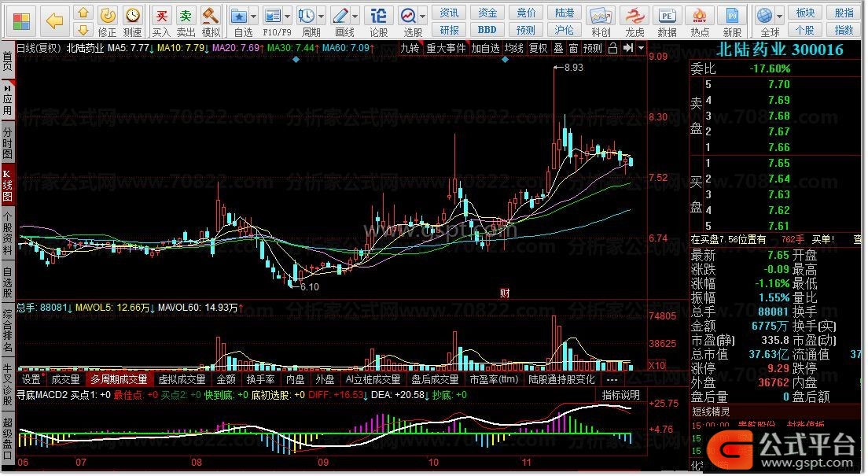Switch to the 陆股通持股变化 tab
This screenshot has width=868, height=476.
tap(561, 379)
